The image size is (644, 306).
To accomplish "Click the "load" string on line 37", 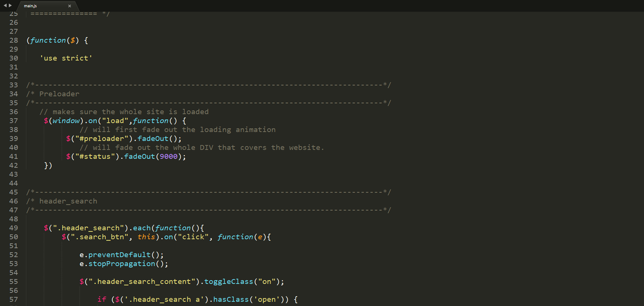I will 115,121.
